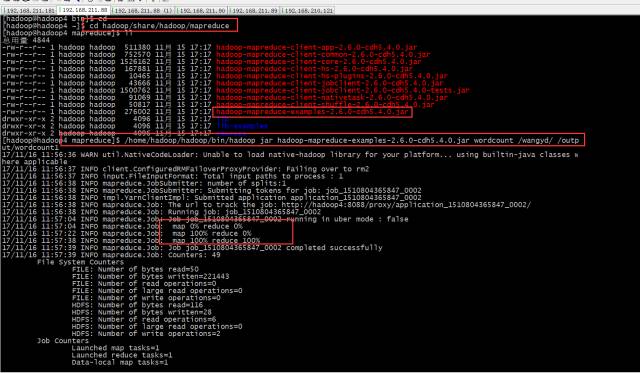Click the 'map 100% reduce 100%' progress line
640x373 pixels.
(x=216, y=240)
